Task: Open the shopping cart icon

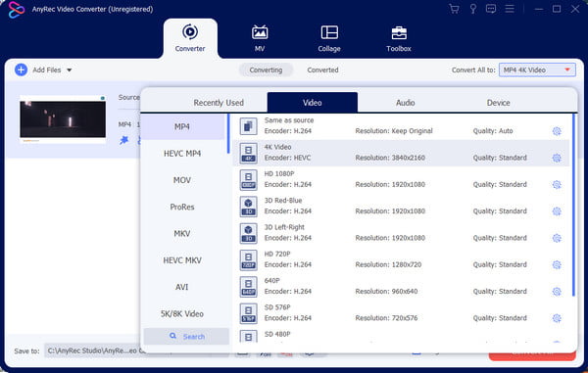Action: click(454, 9)
